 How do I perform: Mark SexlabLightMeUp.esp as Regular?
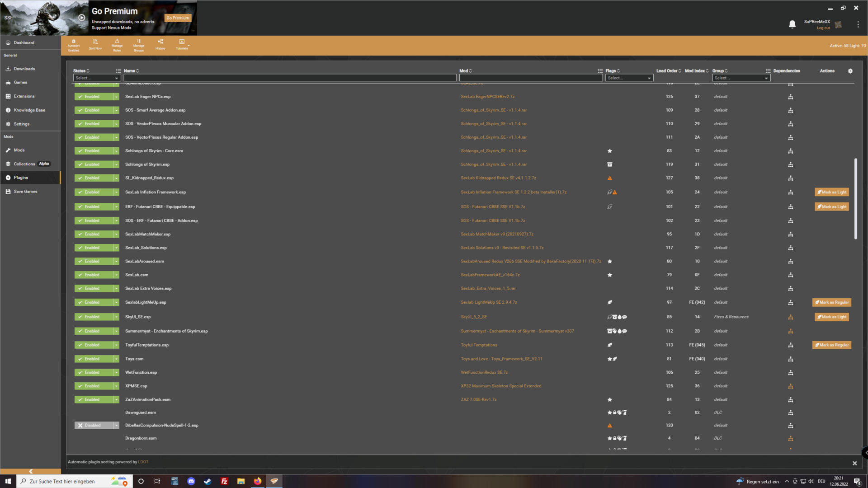832,303
